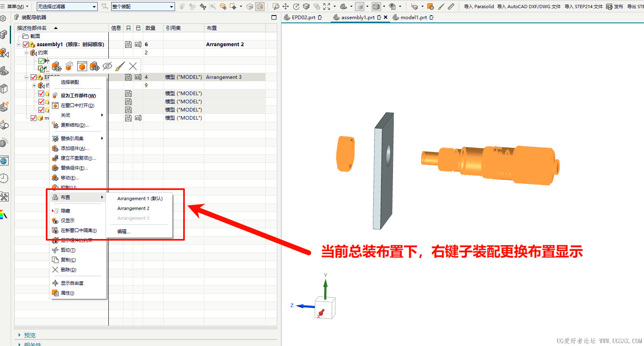
Task: Uncheck the last model component checkbox in tree
Action: [x=34, y=118]
